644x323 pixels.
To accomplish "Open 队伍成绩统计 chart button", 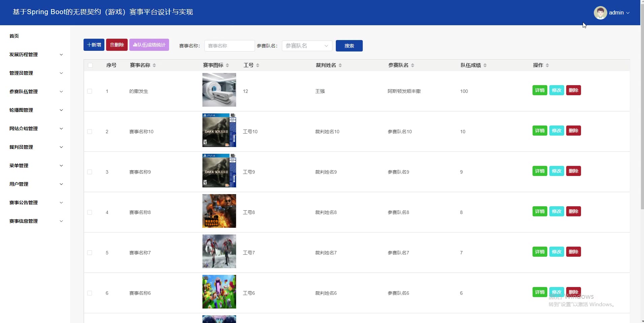I will point(149,45).
